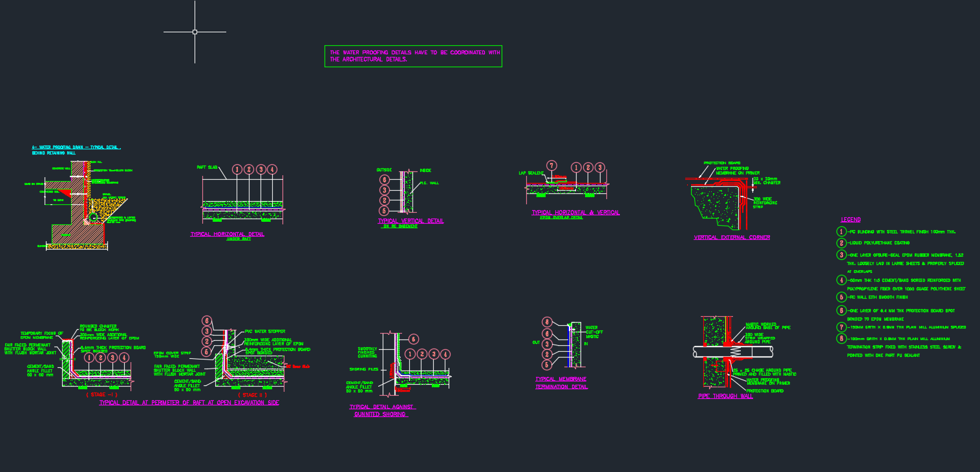
Task: Select the 'RAFT SLAB' label
Action: click(x=206, y=167)
